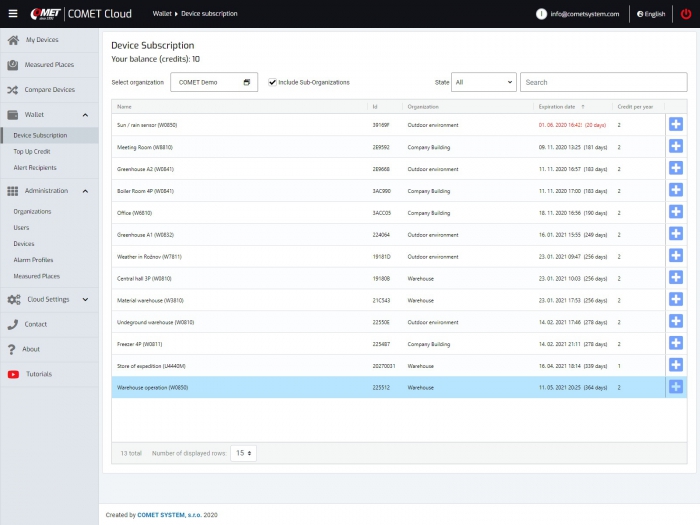Add subscription for Sun / rain sensor
700x525 pixels.
point(675,124)
